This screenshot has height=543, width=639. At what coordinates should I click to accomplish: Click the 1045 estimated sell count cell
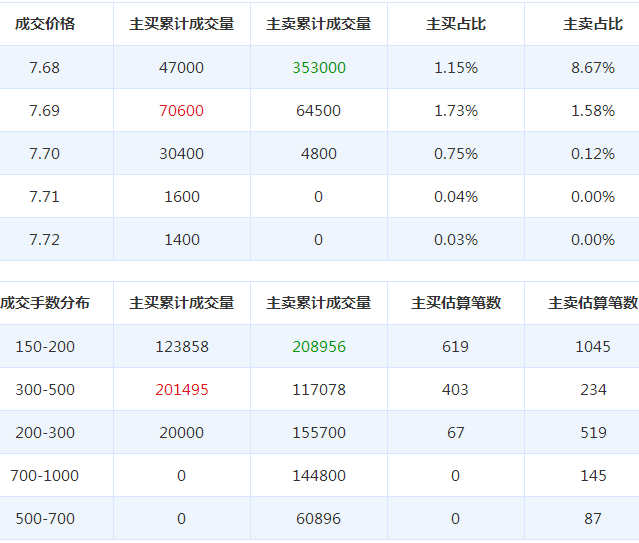592,347
